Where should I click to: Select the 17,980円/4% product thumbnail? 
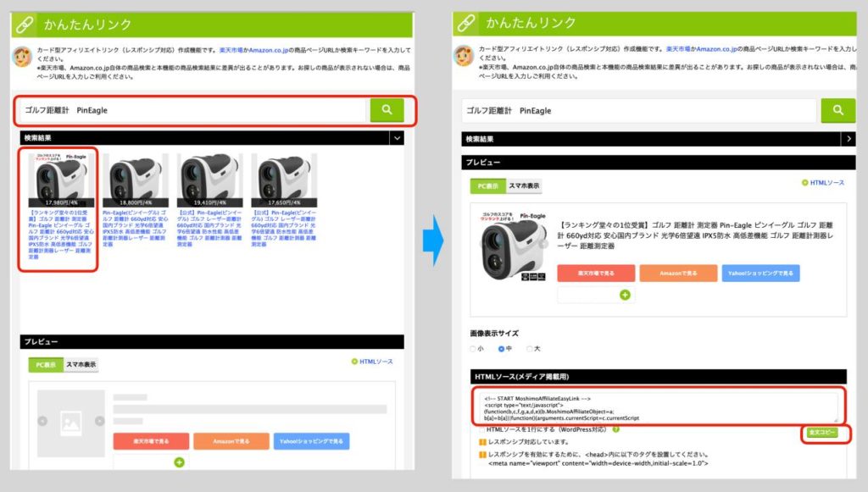point(61,180)
